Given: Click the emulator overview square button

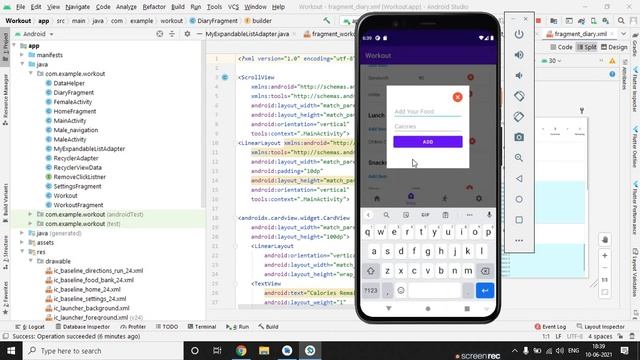Looking at the screenshot, I should (519, 220).
